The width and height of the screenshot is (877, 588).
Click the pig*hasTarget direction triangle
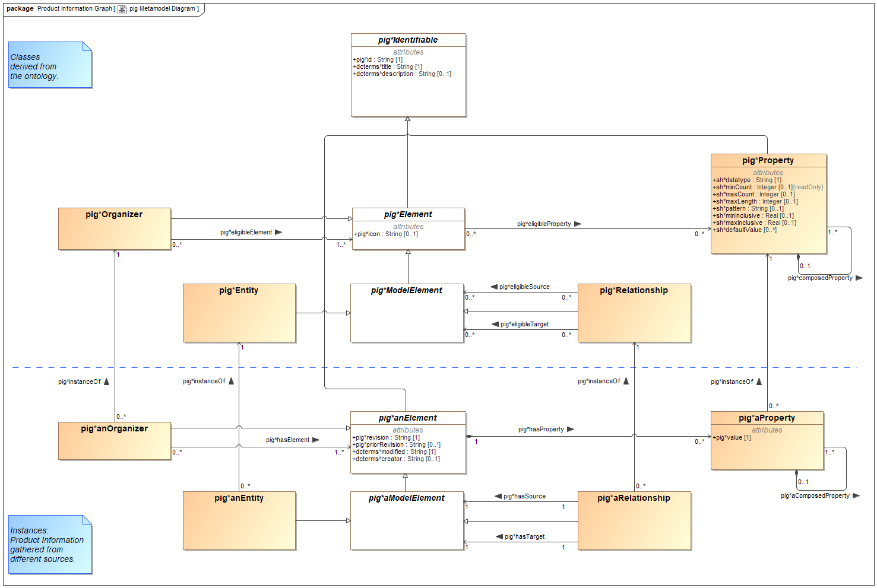(x=499, y=536)
